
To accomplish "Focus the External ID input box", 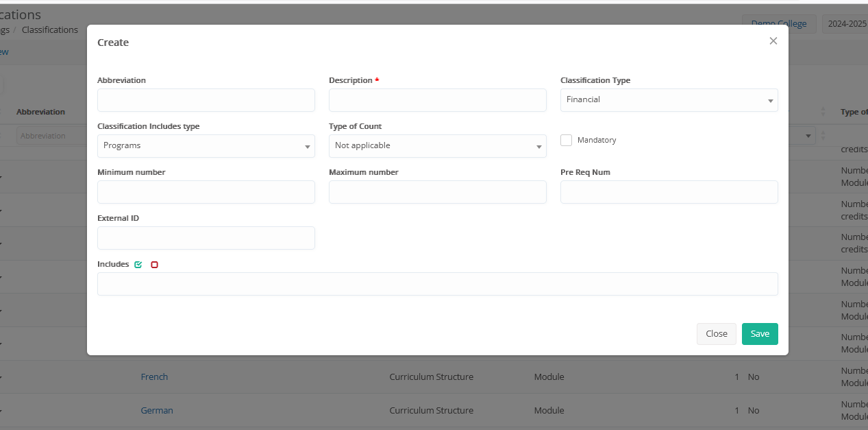I will click(x=206, y=238).
